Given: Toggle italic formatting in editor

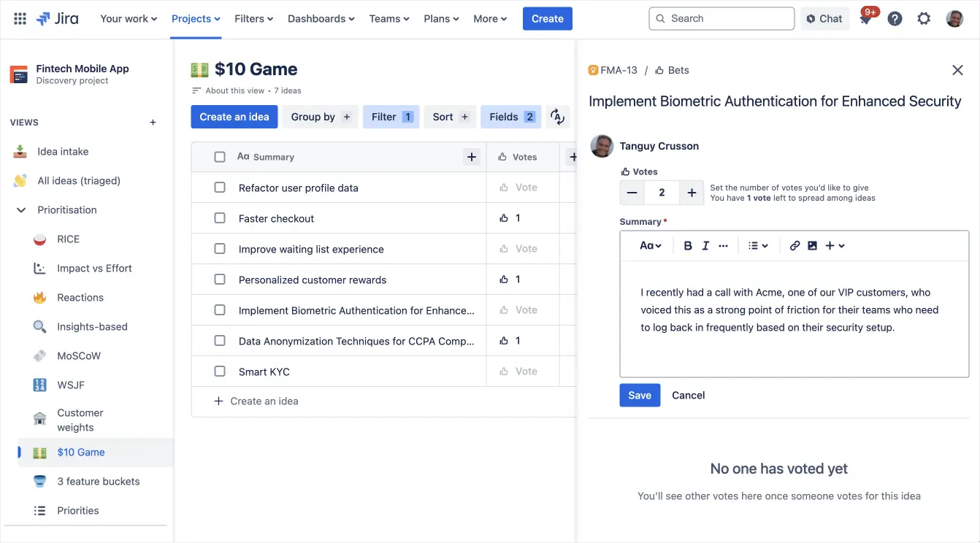Looking at the screenshot, I should point(705,246).
